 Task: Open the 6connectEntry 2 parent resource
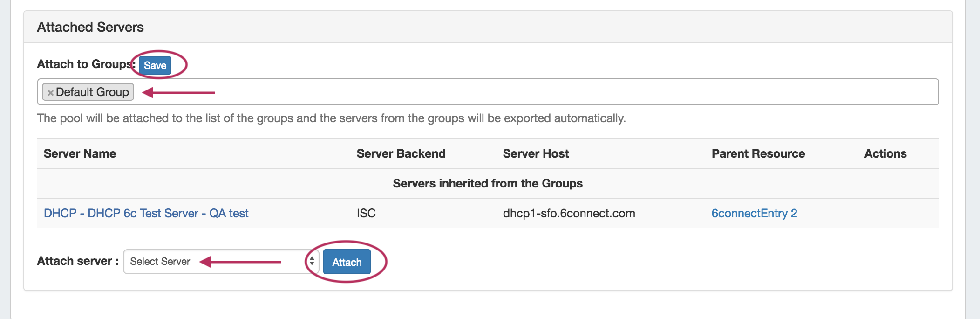tap(754, 213)
